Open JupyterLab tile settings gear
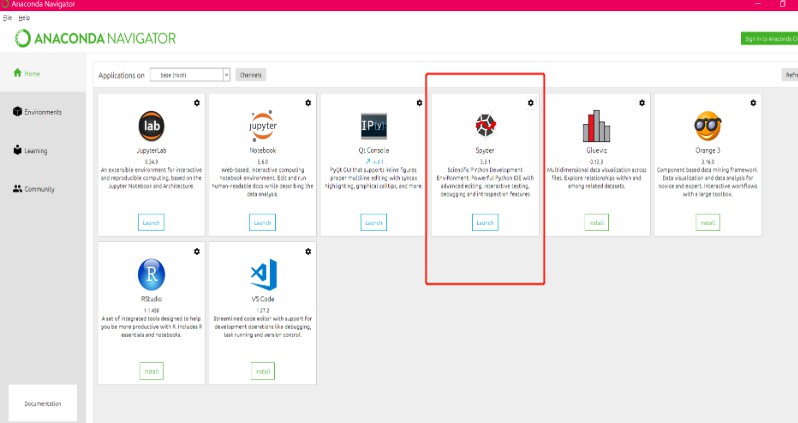The width and height of the screenshot is (798, 423). (x=197, y=103)
